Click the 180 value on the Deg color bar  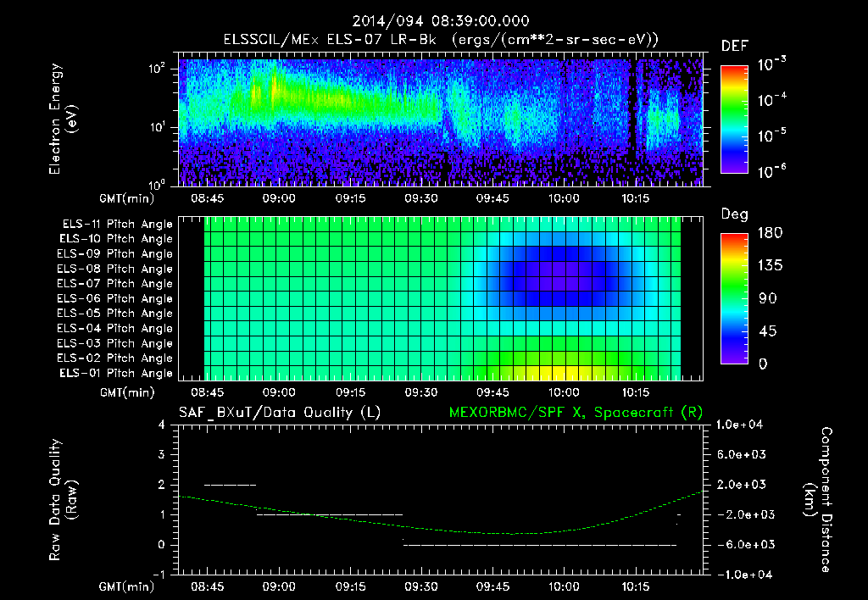click(770, 233)
